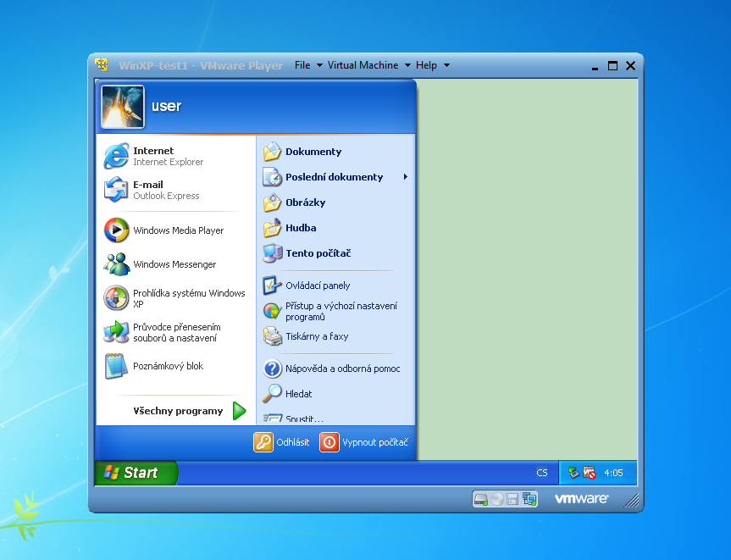The height and width of the screenshot is (560, 731).
Task: Click the vmware logo in status bar
Action: coord(581,499)
